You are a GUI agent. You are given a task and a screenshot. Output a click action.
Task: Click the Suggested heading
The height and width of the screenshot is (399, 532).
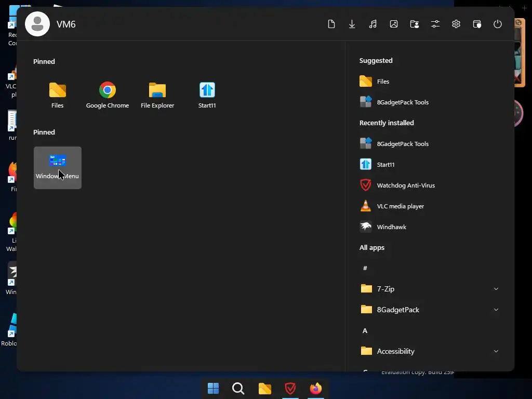pyautogui.click(x=376, y=60)
